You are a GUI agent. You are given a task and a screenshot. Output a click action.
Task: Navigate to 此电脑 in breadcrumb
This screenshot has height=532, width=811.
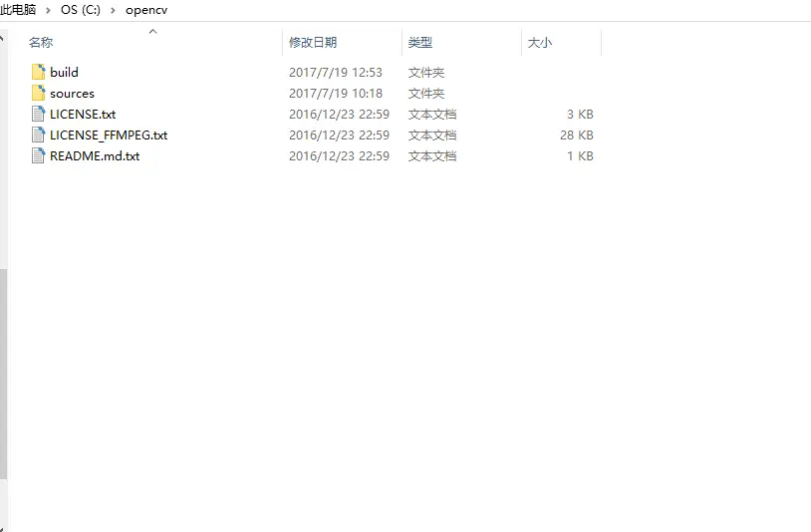(x=18, y=10)
